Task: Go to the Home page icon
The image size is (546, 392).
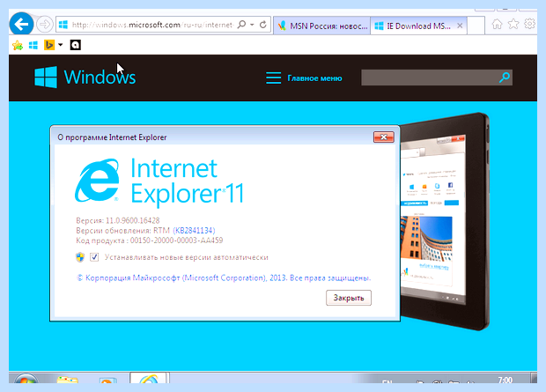Action: tap(498, 25)
